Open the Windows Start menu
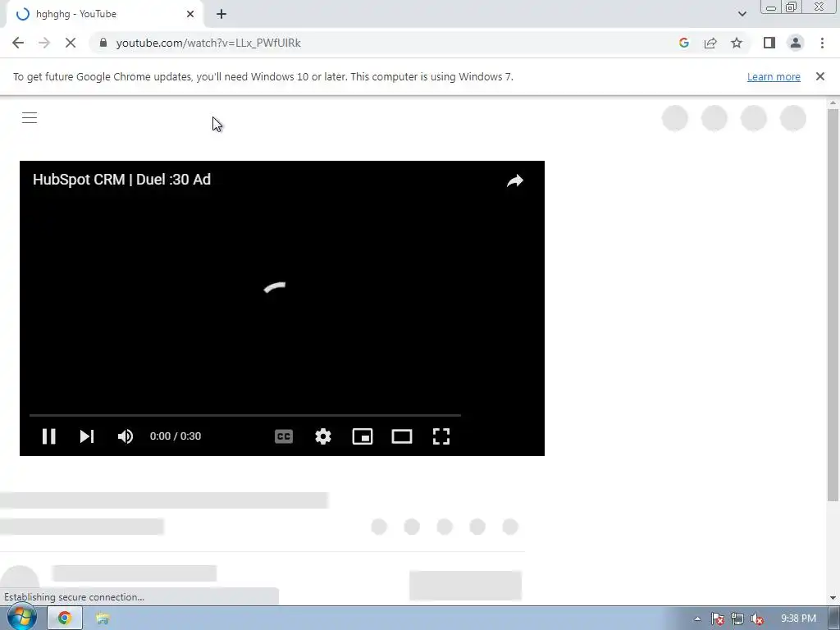 tap(21, 617)
